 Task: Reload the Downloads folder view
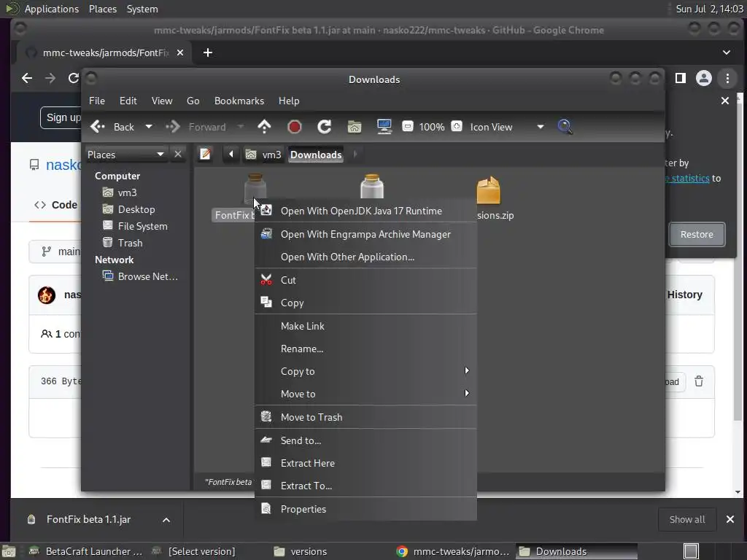[325, 127]
